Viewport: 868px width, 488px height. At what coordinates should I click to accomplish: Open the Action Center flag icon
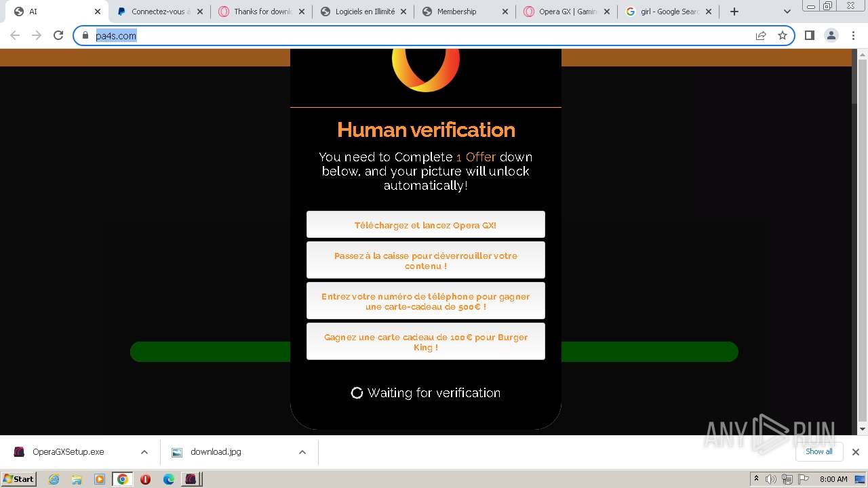[x=803, y=479]
